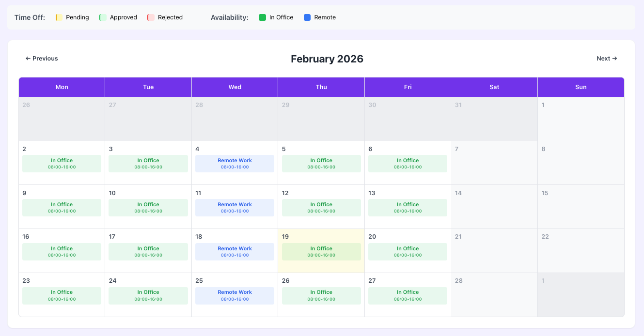
Task: Open today's In Office entry on February 19
Action: coord(321,252)
